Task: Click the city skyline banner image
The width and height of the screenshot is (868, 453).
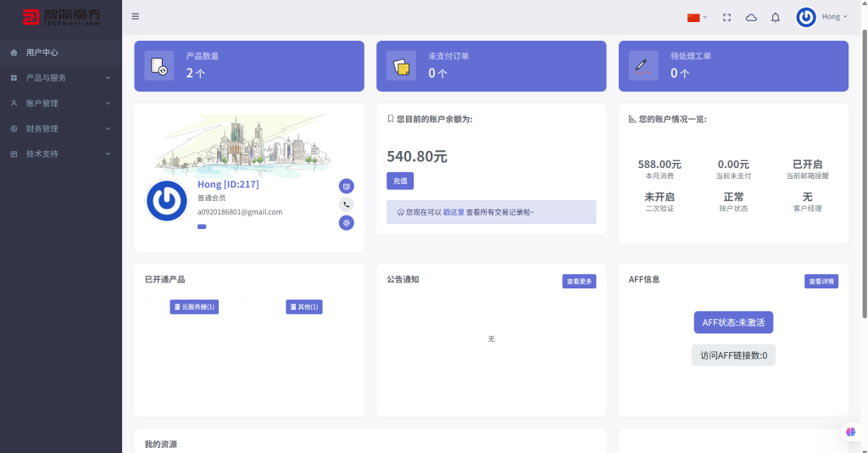Action: pyautogui.click(x=242, y=146)
